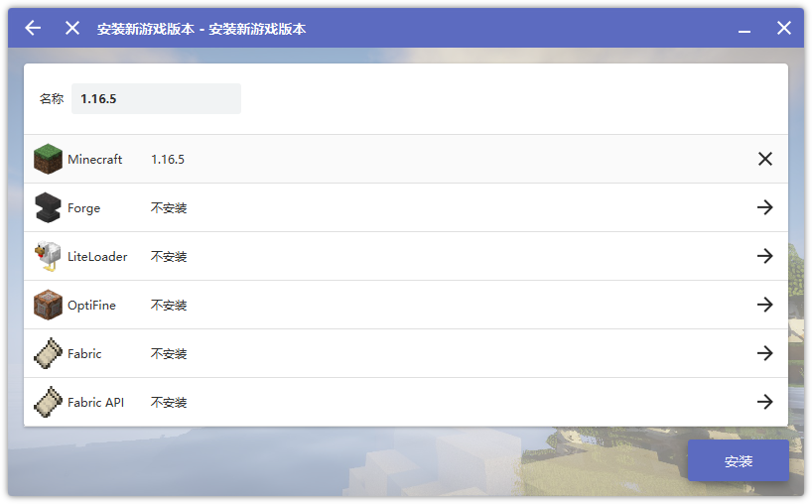Select the OptiFine 不安装 row
Viewport: 812px width, 504px height.
coord(397,305)
